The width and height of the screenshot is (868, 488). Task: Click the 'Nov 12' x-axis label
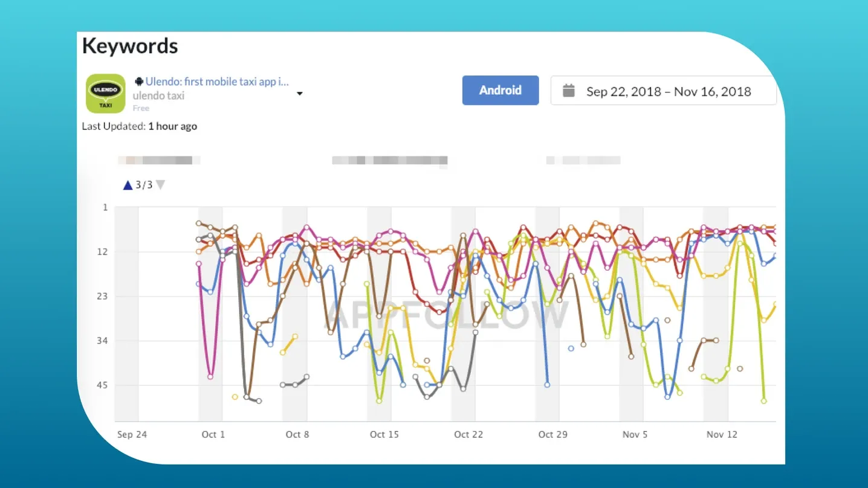tap(722, 434)
